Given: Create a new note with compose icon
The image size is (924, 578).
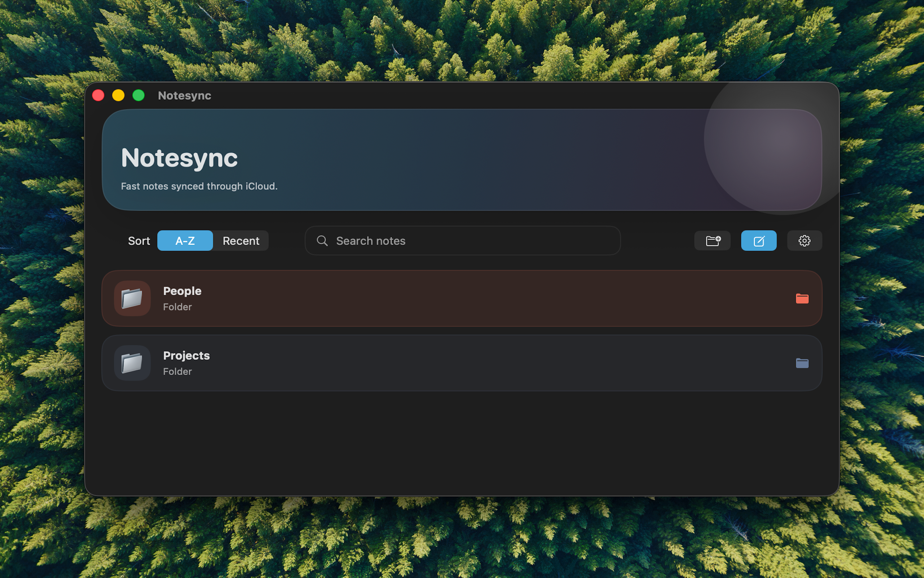Looking at the screenshot, I should [x=759, y=241].
